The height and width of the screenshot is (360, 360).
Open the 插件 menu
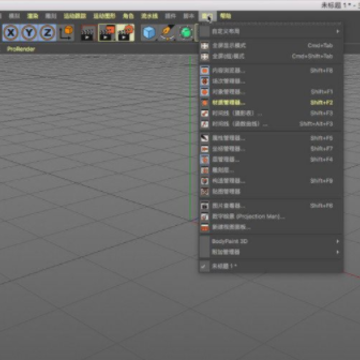point(170,16)
